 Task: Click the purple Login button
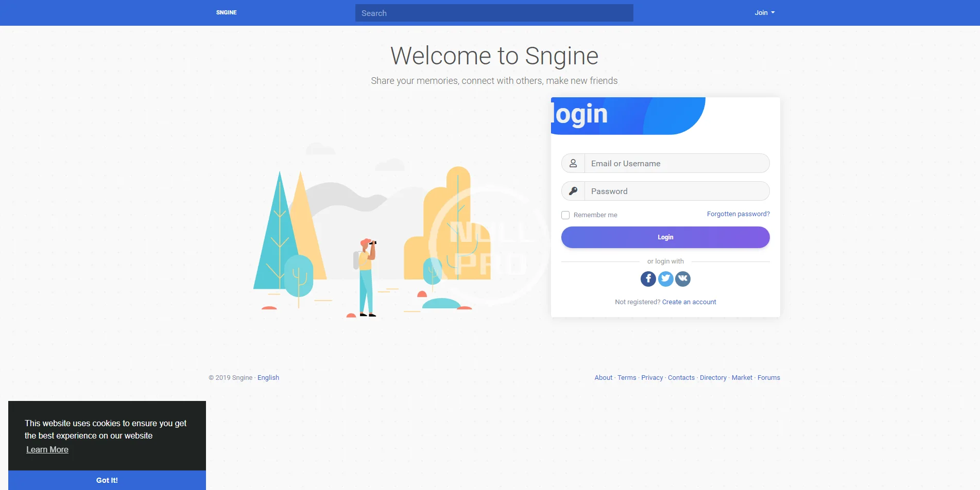point(665,237)
